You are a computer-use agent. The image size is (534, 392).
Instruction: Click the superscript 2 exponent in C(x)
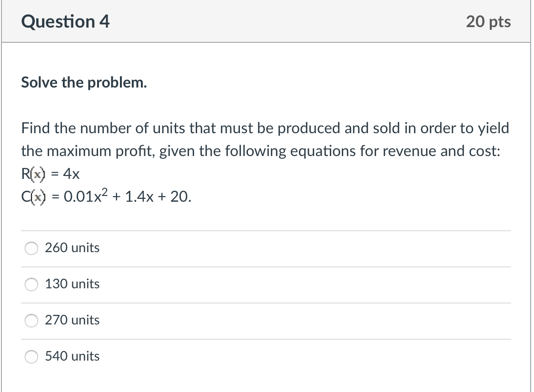click(105, 192)
